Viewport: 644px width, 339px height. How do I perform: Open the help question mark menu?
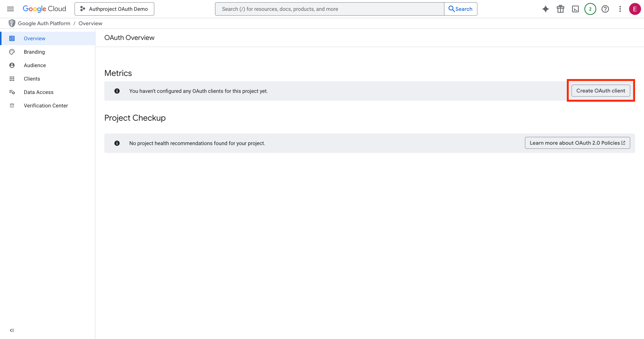605,9
